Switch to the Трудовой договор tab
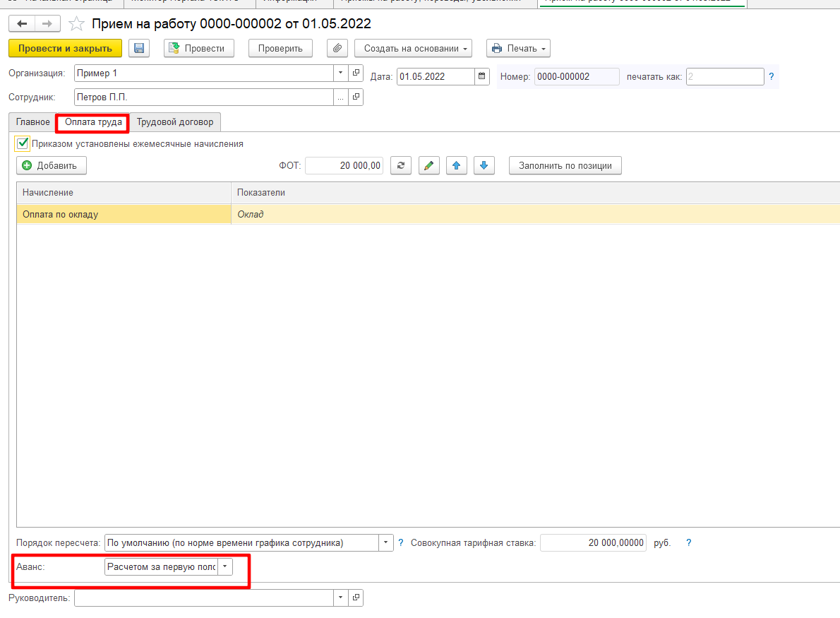Screen dimensions: 840x618 [175, 122]
